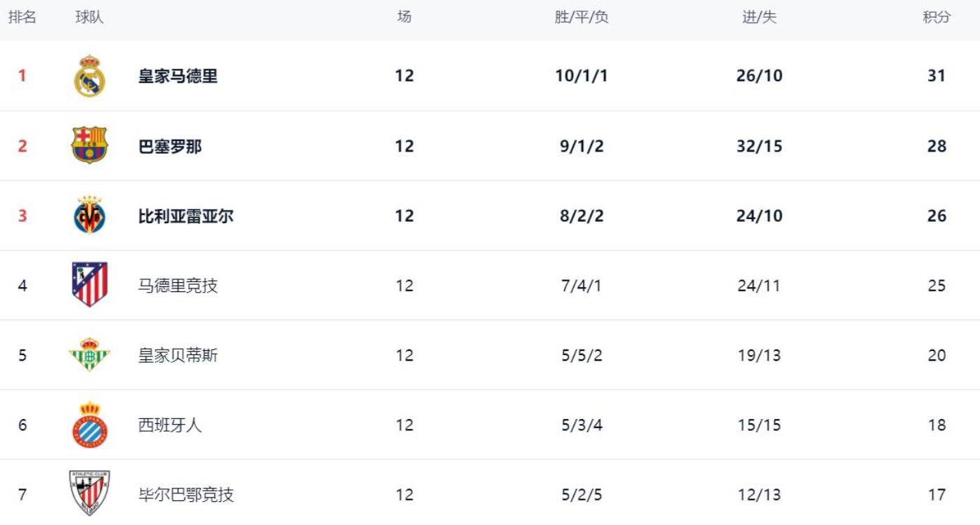Click the Real Betis club crest

(89, 355)
